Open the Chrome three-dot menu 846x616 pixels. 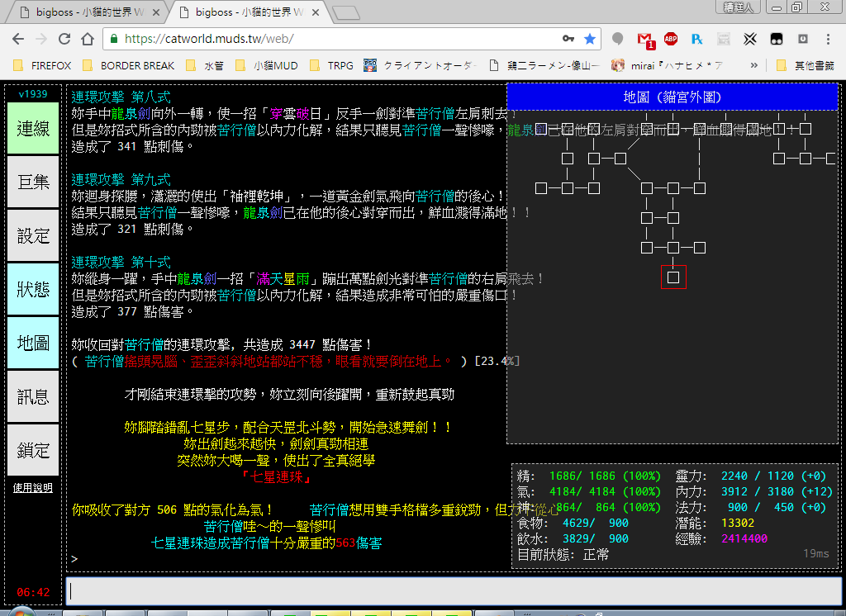tap(828, 39)
